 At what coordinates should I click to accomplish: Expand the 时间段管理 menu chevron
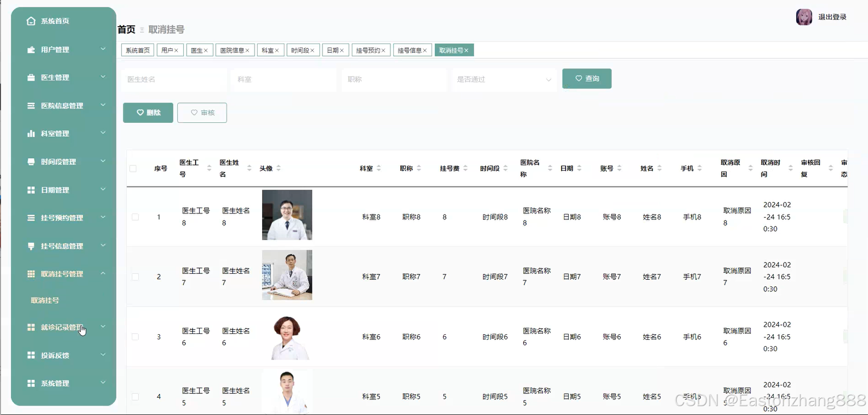[103, 161]
